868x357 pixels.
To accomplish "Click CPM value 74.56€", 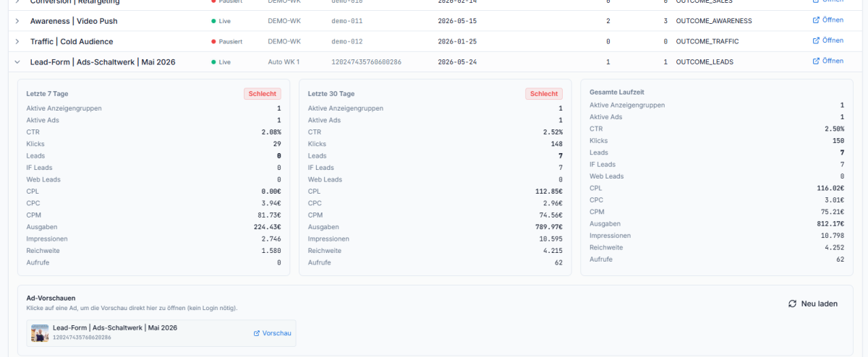I will (x=550, y=215).
